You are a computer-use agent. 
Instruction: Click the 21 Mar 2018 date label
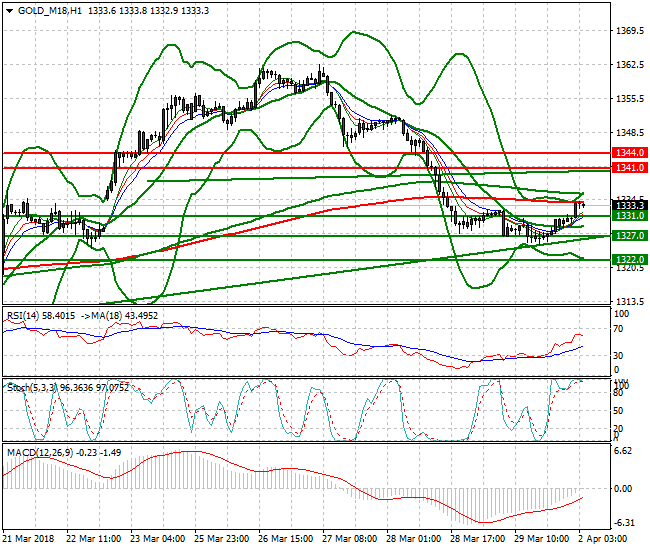(28, 539)
